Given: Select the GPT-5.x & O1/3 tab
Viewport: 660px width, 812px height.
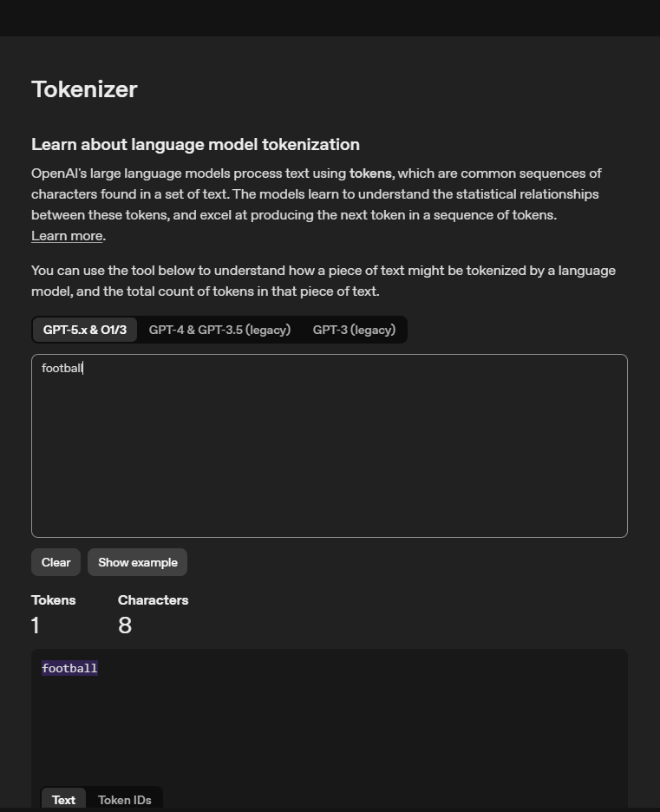Looking at the screenshot, I should tap(85, 330).
